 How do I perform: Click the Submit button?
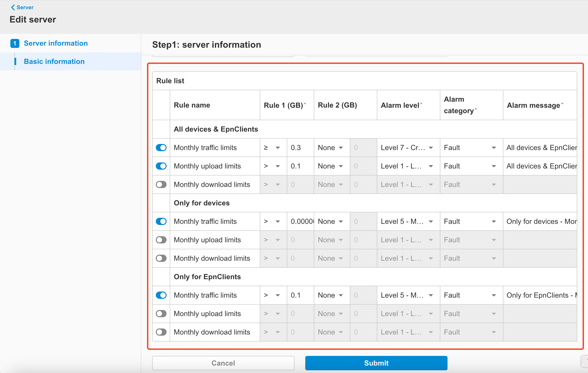tap(376, 363)
